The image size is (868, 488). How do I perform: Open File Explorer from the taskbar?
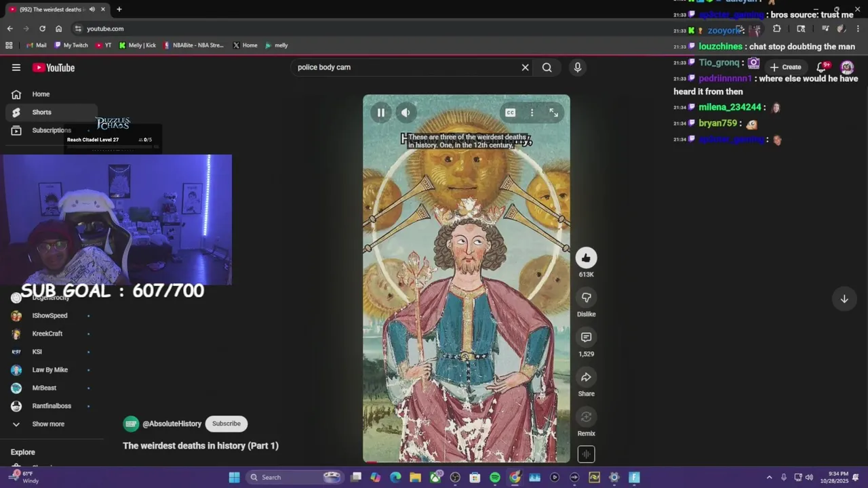click(415, 477)
